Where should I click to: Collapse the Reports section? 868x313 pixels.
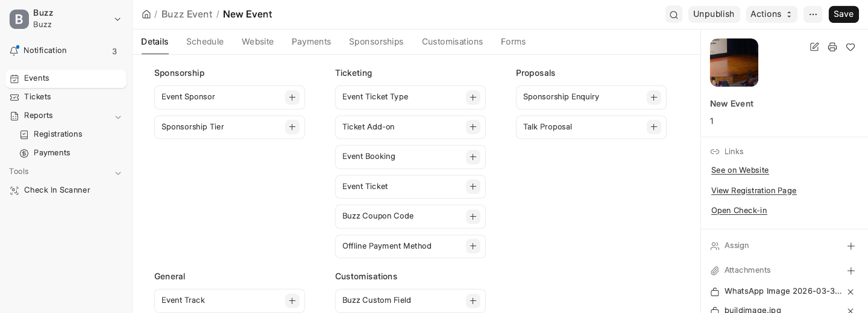click(118, 117)
